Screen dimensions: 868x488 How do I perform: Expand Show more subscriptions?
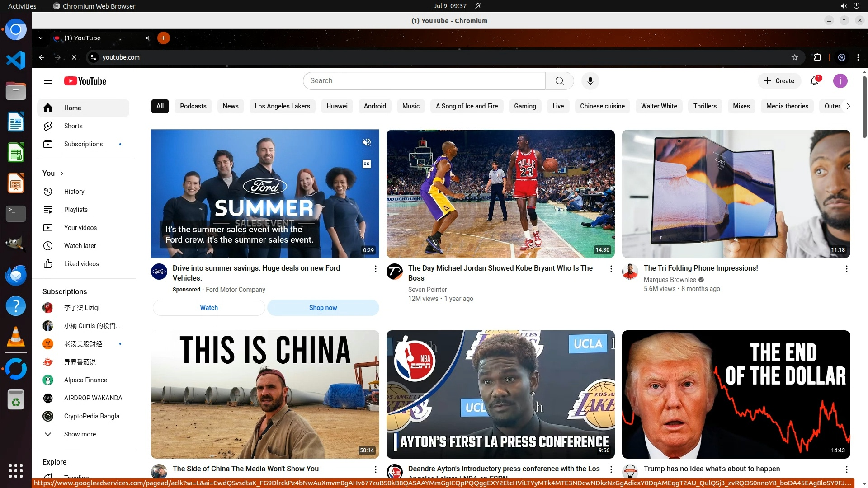click(x=80, y=434)
